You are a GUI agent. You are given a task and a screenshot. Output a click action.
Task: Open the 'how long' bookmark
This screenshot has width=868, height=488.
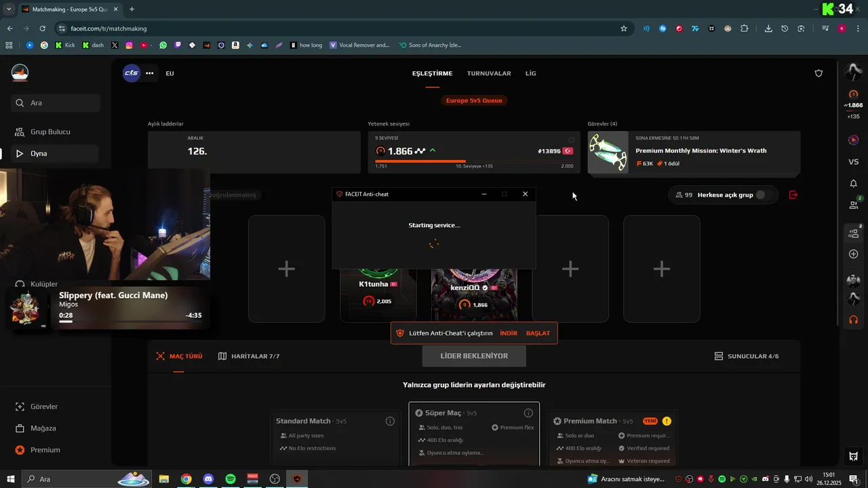[x=306, y=45]
